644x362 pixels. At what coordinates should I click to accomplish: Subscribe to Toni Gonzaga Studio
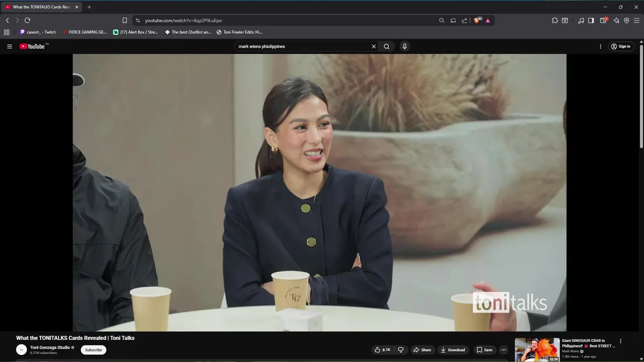(x=93, y=350)
